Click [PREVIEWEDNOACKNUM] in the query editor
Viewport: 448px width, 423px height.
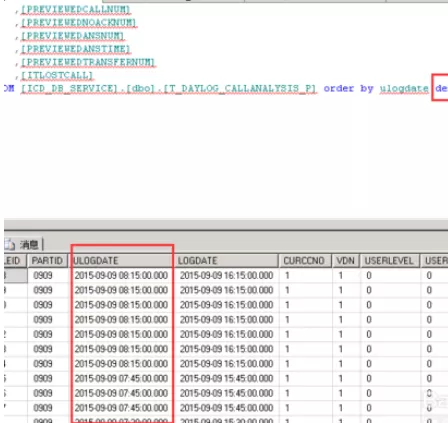point(79,23)
